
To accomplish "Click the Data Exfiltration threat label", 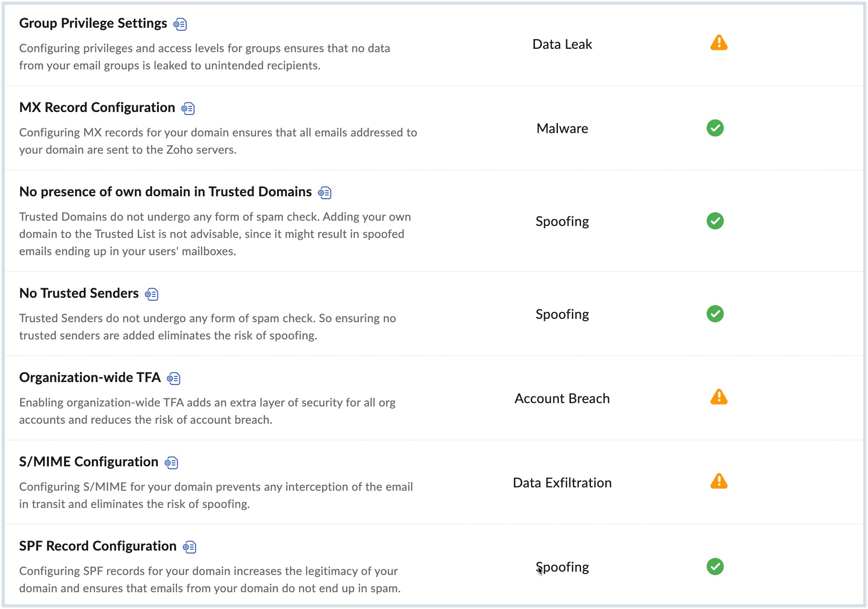I will (x=562, y=483).
